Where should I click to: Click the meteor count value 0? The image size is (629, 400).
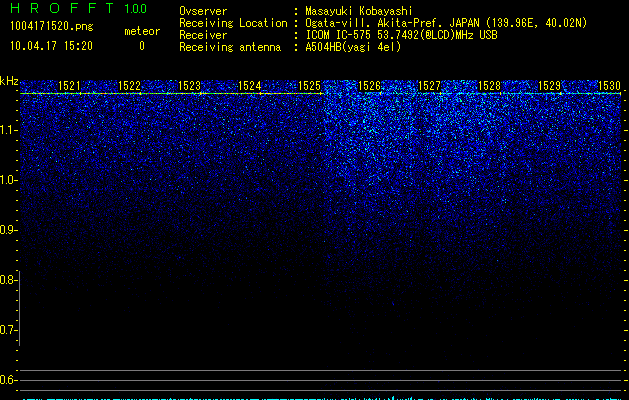(x=142, y=46)
